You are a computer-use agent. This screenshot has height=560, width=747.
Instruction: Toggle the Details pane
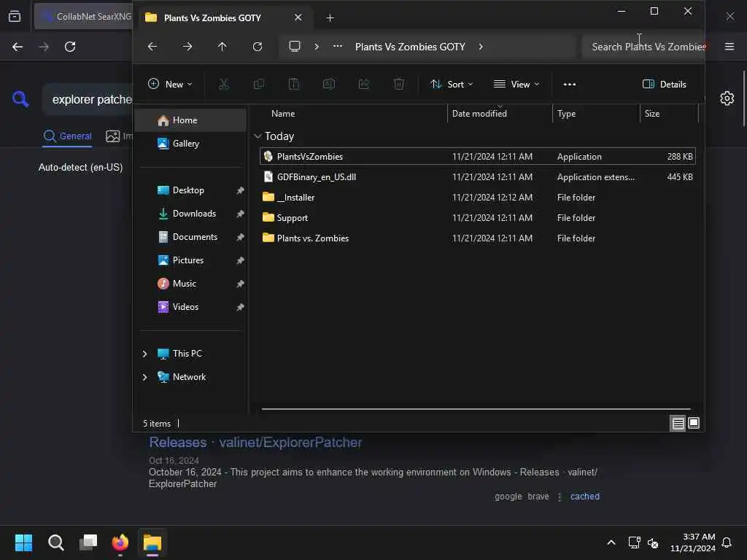(x=665, y=85)
